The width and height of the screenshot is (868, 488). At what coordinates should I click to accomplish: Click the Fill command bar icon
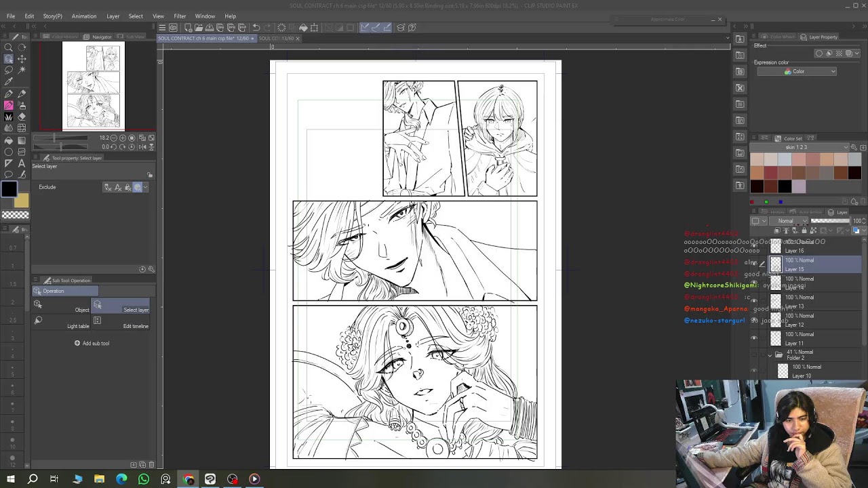pyautogui.click(x=304, y=28)
